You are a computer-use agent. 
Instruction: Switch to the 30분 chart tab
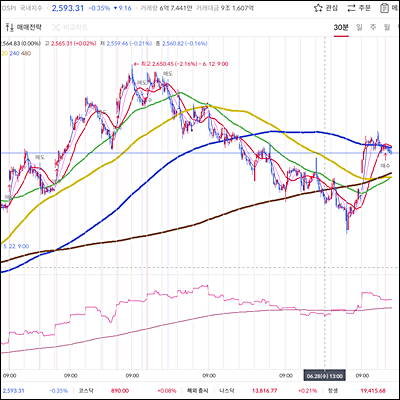pyautogui.click(x=341, y=27)
